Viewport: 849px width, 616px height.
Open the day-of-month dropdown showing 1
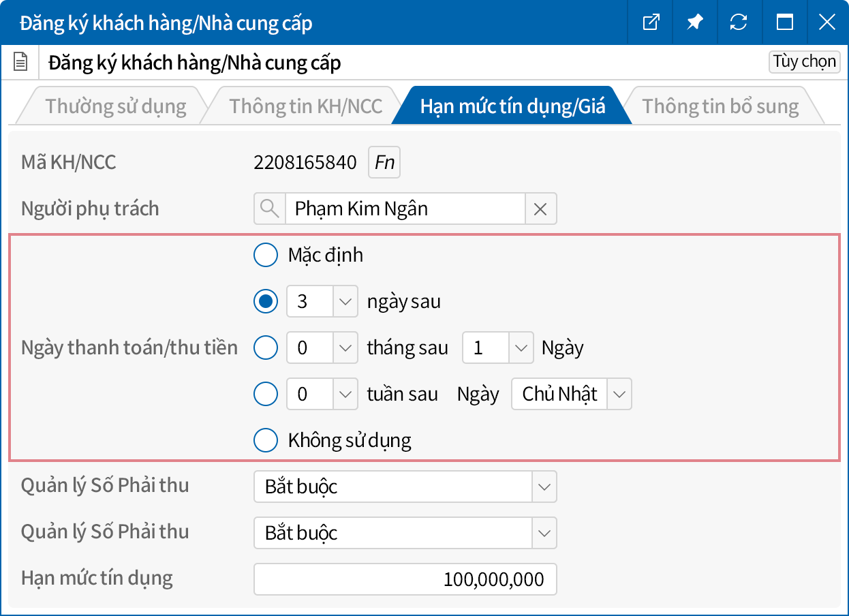click(x=521, y=348)
